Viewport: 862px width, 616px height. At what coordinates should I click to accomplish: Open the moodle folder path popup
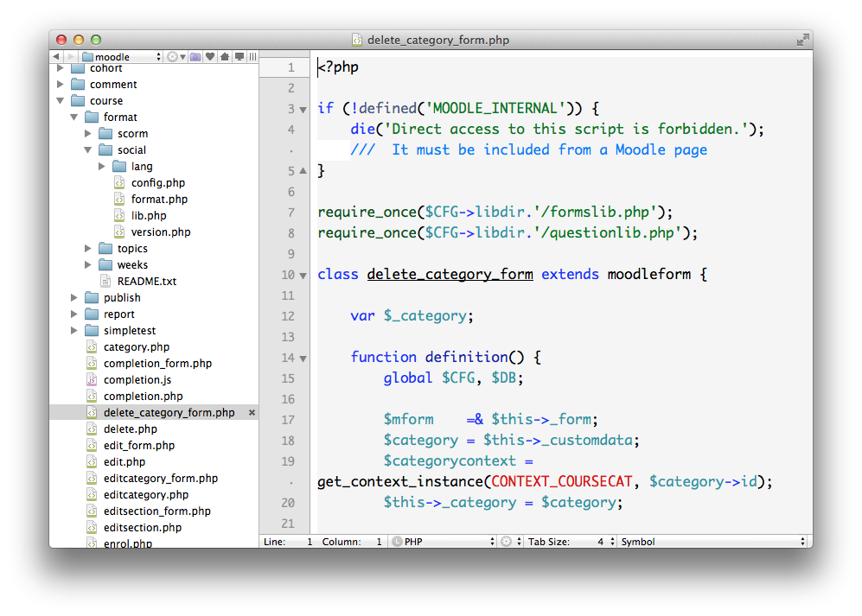[x=122, y=57]
